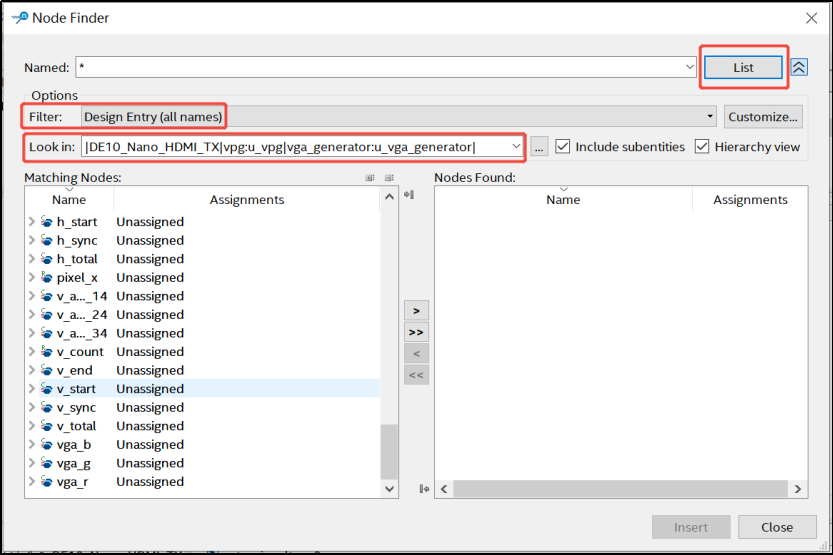Click the '<<' remove all nodes button
Image resolution: width=833 pixels, height=555 pixels.
click(x=416, y=375)
